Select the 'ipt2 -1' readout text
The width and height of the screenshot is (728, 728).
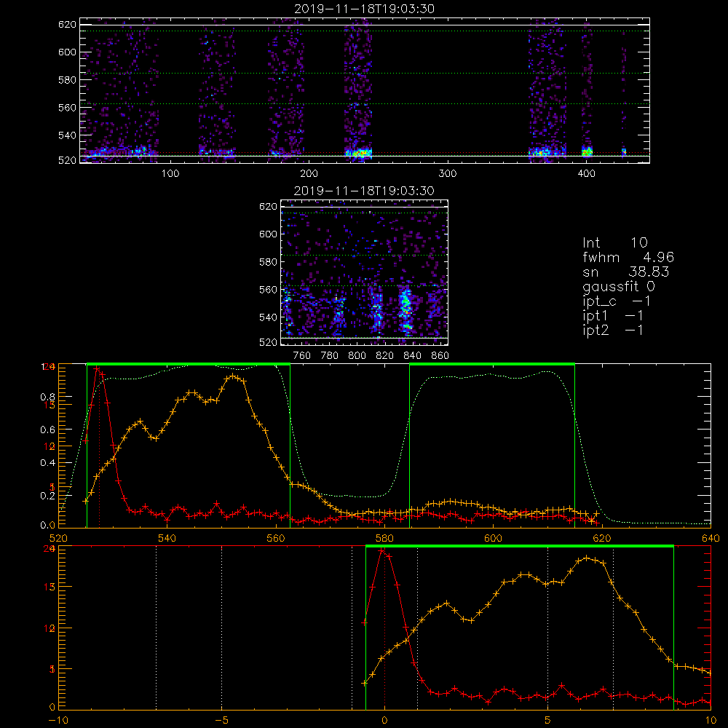(613, 330)
